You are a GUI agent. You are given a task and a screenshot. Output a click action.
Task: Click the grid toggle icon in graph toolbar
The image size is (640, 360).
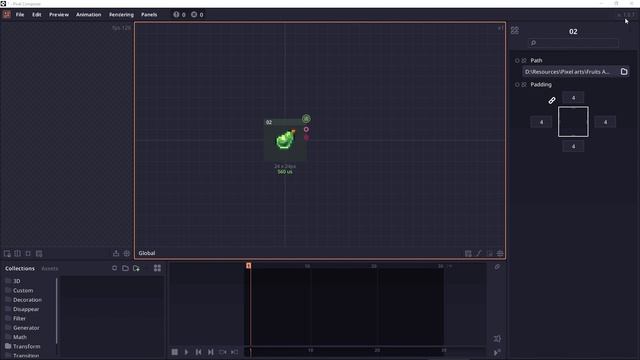tap(468, 253)
